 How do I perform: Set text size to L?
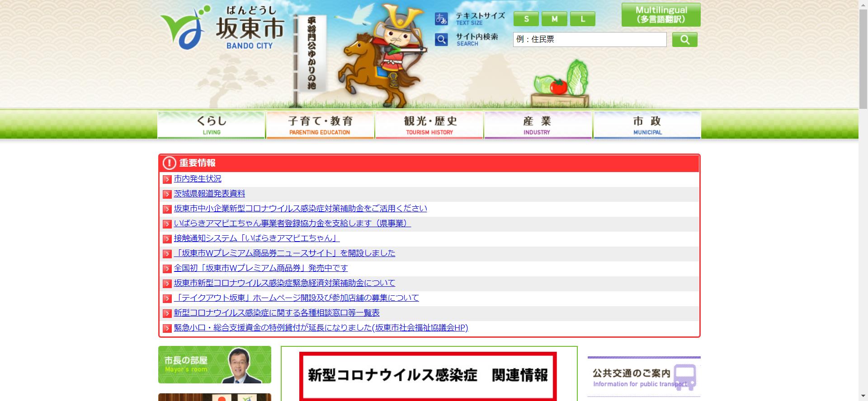click(583, 19)
